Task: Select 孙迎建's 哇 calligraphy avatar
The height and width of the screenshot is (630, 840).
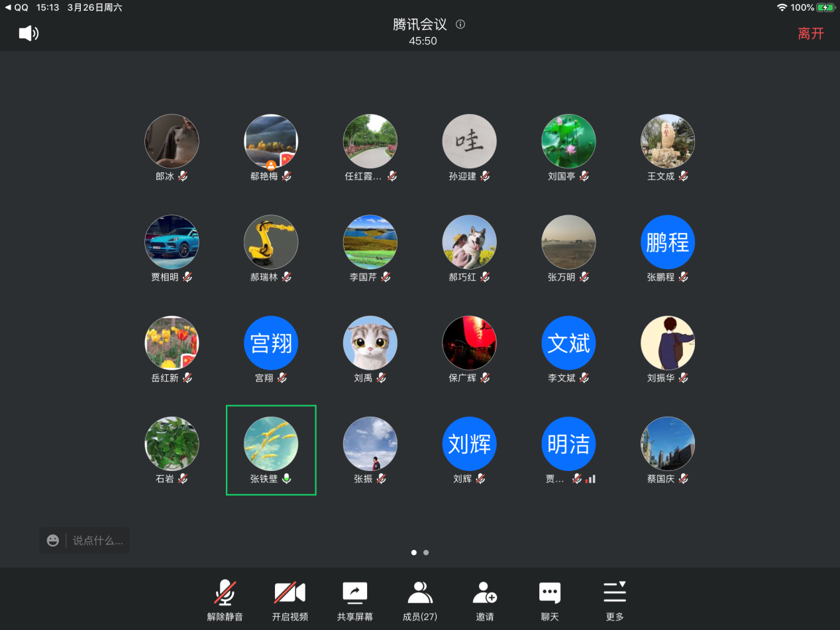Action: click(469, 141)
